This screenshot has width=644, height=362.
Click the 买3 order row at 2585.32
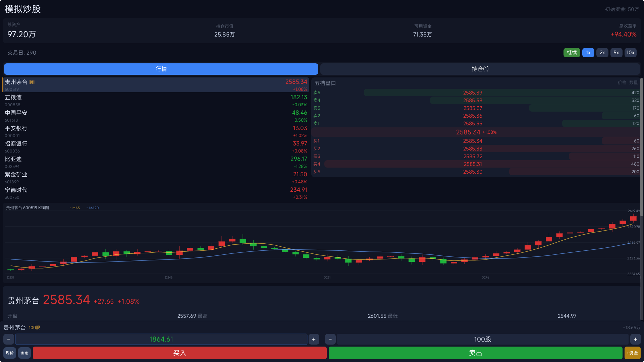click(476, 156)
